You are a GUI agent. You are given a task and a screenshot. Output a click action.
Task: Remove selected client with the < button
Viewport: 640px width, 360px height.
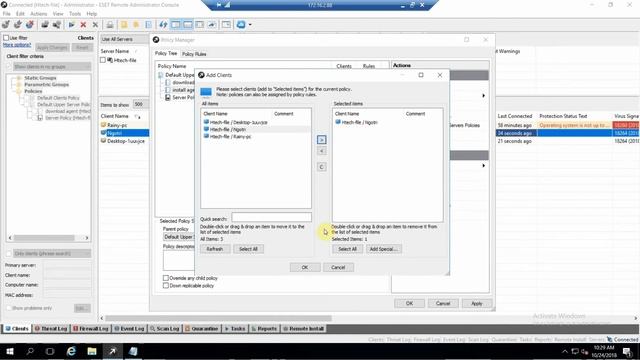tap(322, 151)
